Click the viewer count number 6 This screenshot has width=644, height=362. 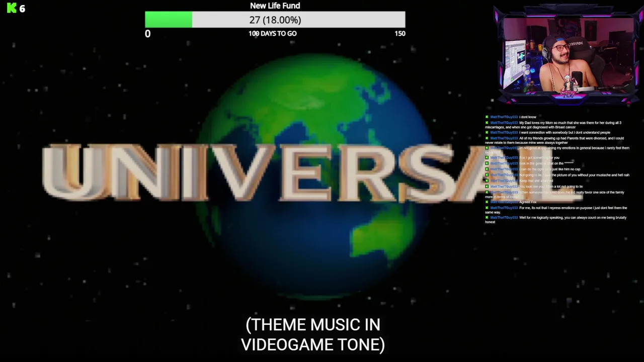coord(22,9)
